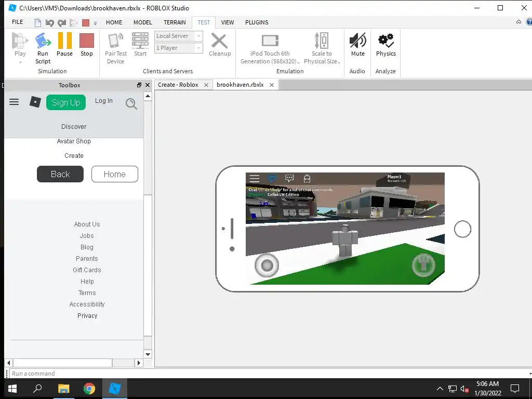
Task: Switch to the PLUGINS ribbon tab
Action: (257, 22)
